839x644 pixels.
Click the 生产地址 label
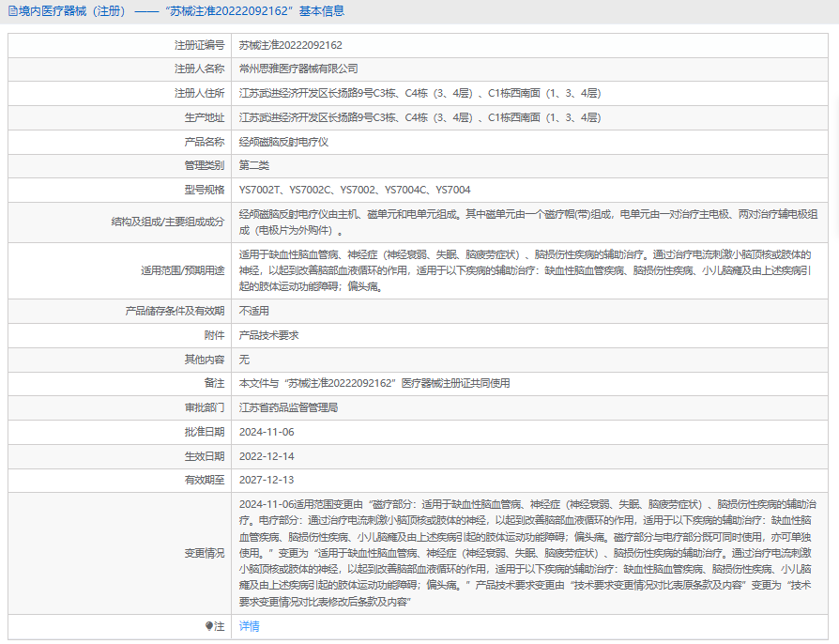coord(205,117)
